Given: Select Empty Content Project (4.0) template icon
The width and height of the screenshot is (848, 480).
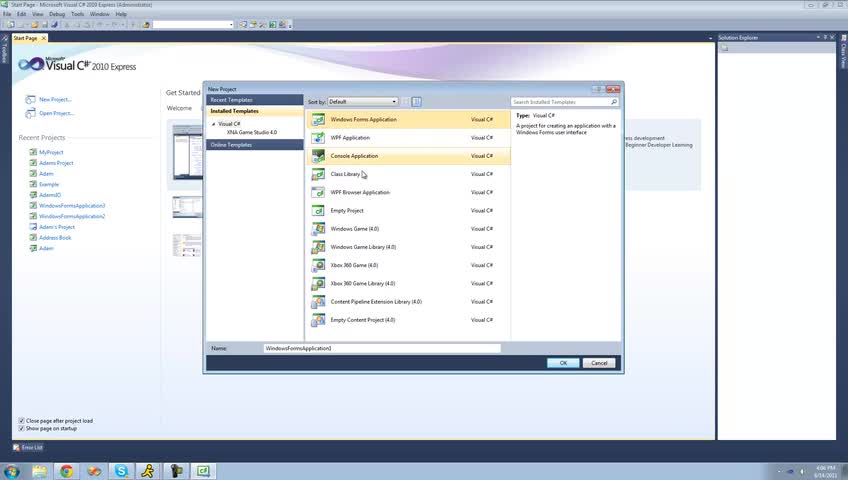Looking at the screenshot, I should (318, 320).
